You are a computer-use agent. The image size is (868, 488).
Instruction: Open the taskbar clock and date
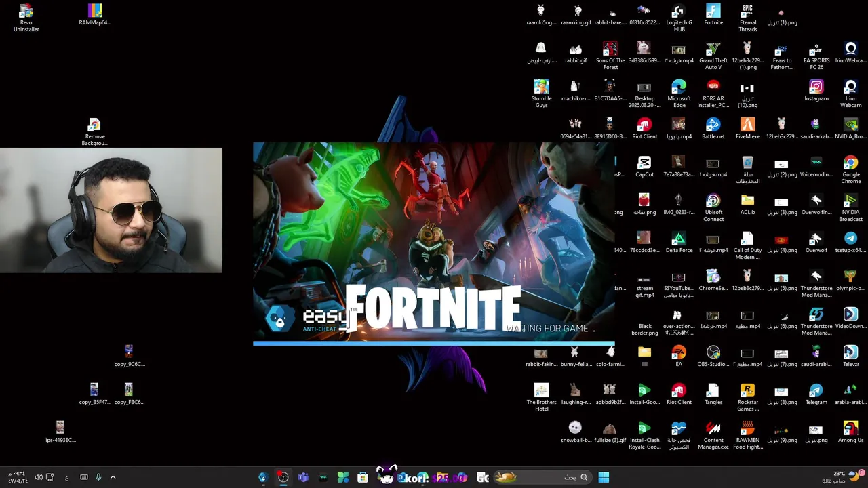coord(18,477)
